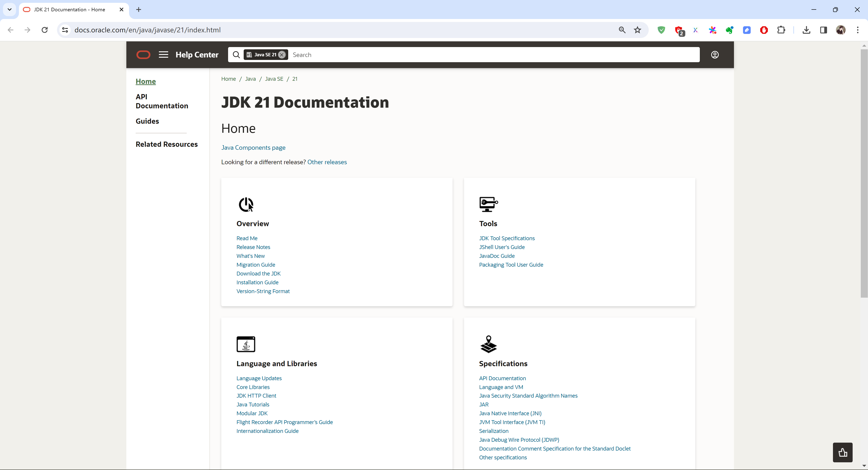Open the Installation Guide link

coord(257,282)
